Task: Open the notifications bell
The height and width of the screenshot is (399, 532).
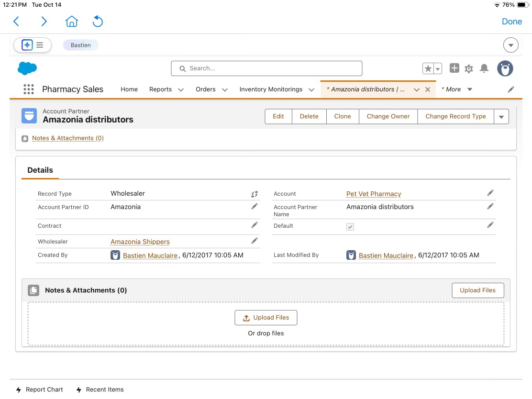Action: 484,69
